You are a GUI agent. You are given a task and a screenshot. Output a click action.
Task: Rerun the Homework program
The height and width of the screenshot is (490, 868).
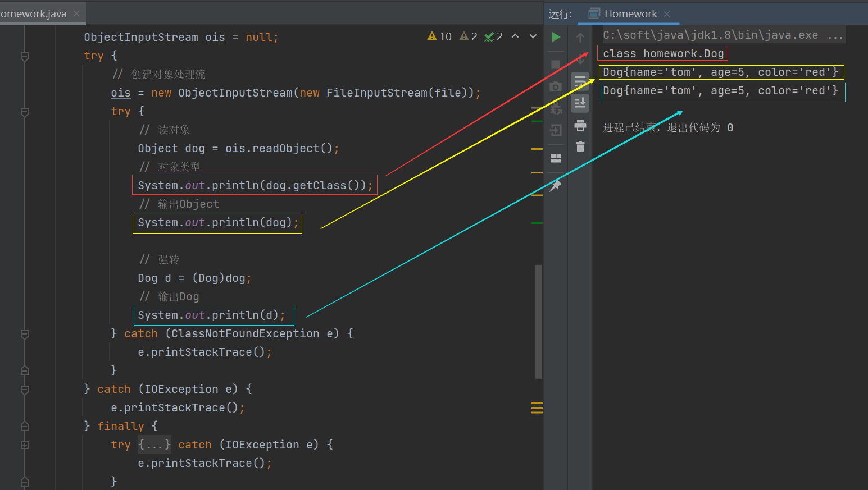point(556,38)
